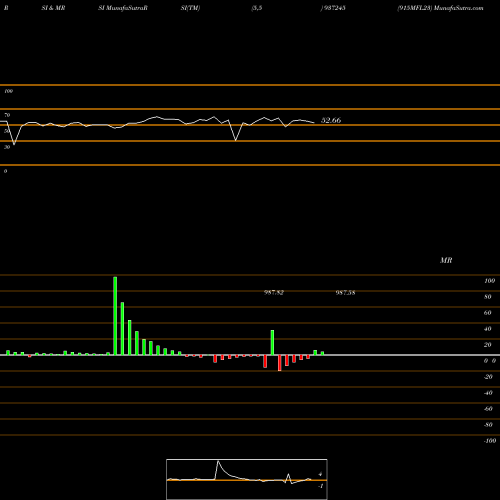Click the '-1' label in mini chart
The height and width of the screenshot is (500, 500).
(x=321, y=486)
